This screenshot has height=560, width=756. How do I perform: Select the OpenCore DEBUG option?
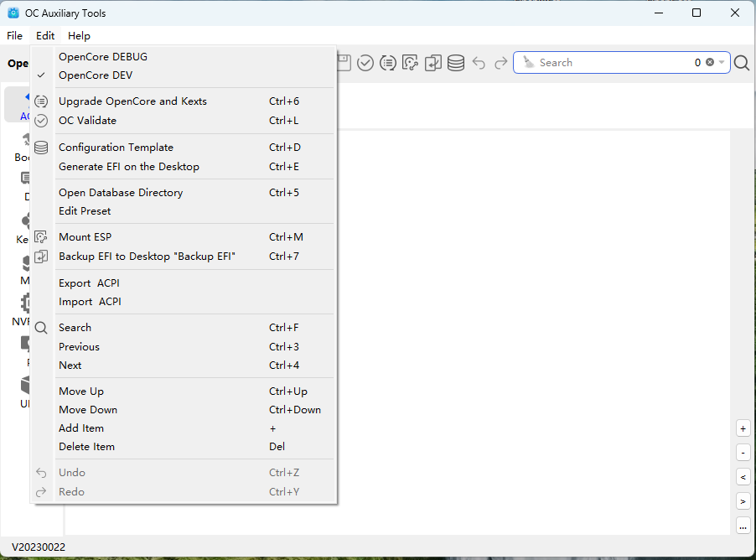[x=103, y=57]
